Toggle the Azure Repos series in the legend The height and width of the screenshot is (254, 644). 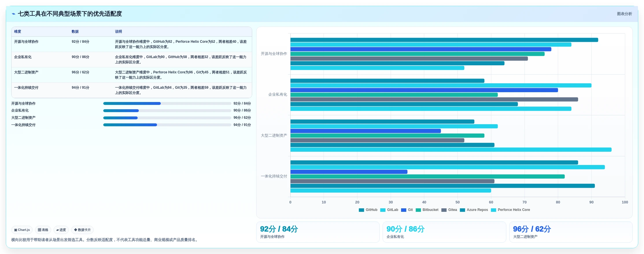[474, 210]
